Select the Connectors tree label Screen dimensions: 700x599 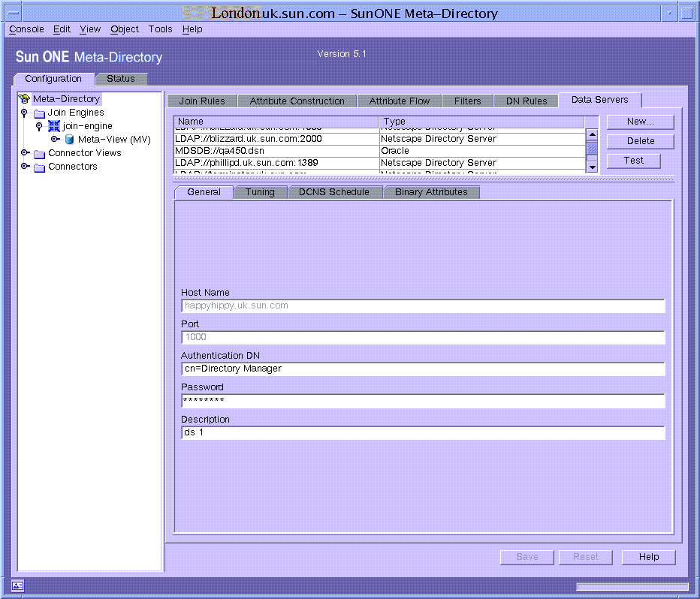pyautogui.click(x=73, y=167)
